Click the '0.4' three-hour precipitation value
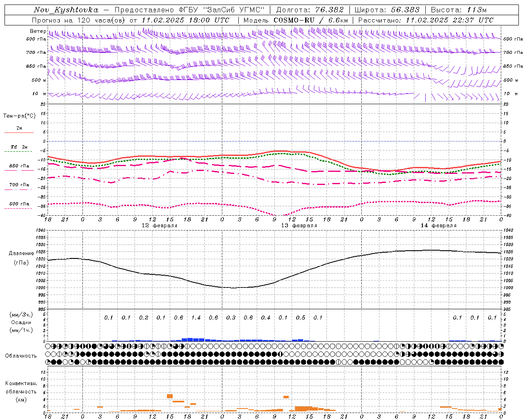This screenshot has height=420, width=525. click(266, 317)
